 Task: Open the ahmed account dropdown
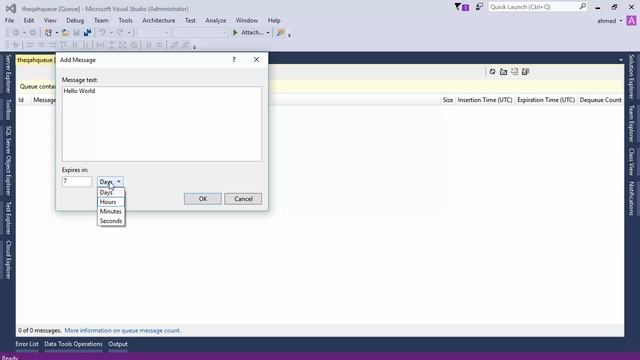tap(621, 21)
